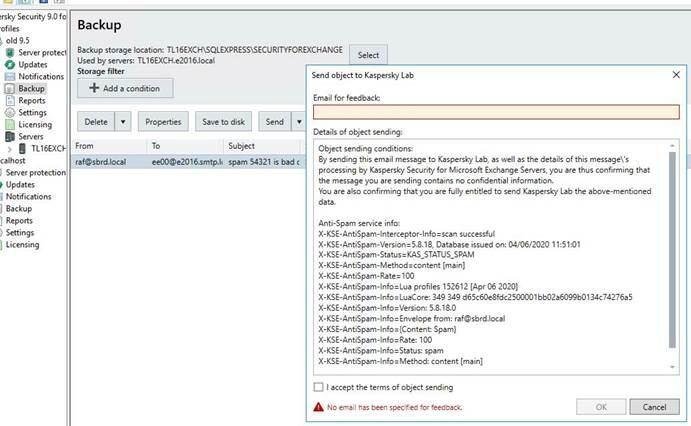Select Settings under old 9.5
691x426 pixels.
point(32,112)
